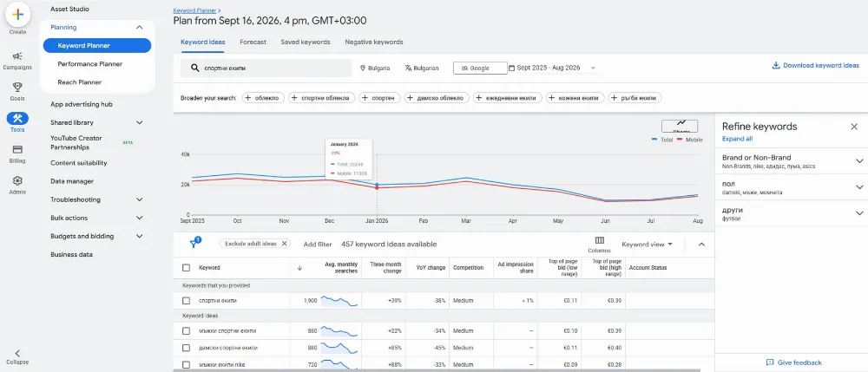
Task: Switch to the Keyword ideas tab
Action: (202, 42)
